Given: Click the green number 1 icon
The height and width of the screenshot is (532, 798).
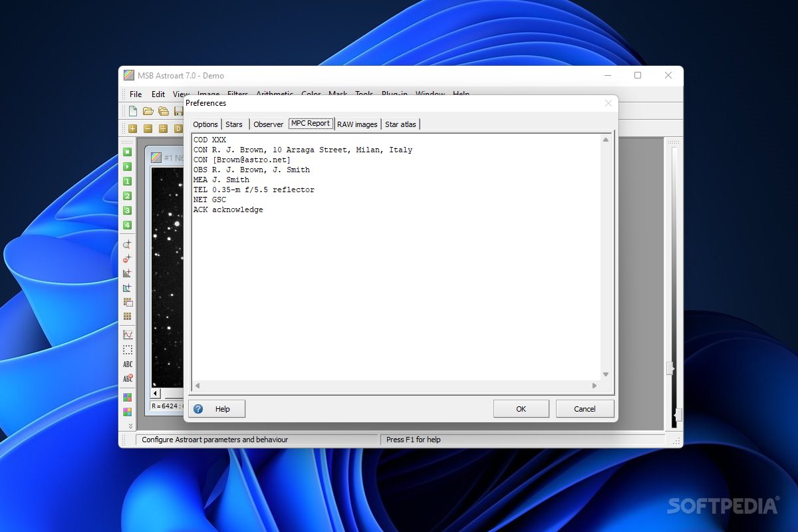Looking at the screenshot, I should [x=127, y=181].
